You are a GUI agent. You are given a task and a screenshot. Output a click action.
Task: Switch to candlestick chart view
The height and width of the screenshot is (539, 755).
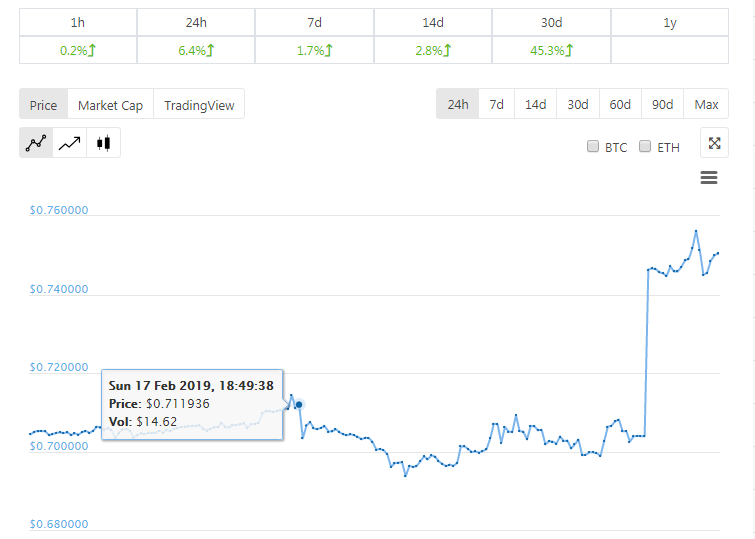(103, 143)
